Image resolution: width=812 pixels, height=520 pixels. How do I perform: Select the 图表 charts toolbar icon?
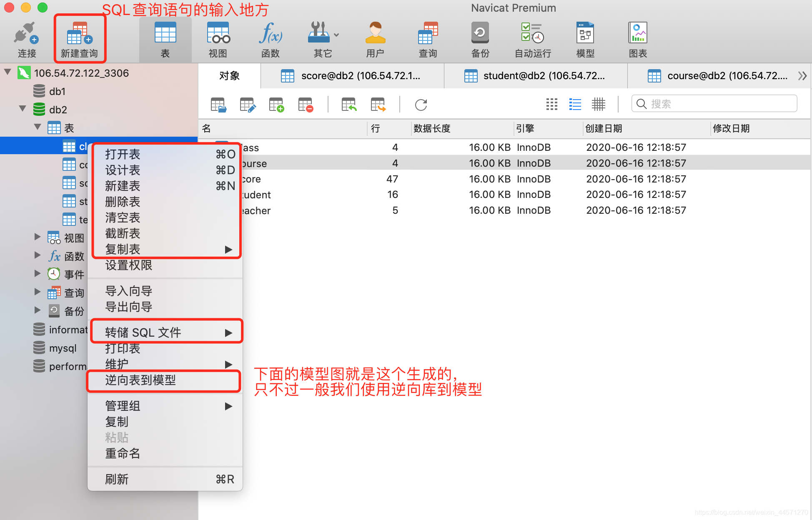coord(637,37)
